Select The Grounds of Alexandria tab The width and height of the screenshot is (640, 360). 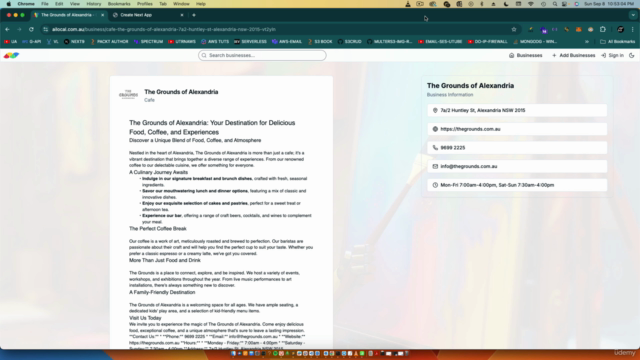[x=66, y=15]
